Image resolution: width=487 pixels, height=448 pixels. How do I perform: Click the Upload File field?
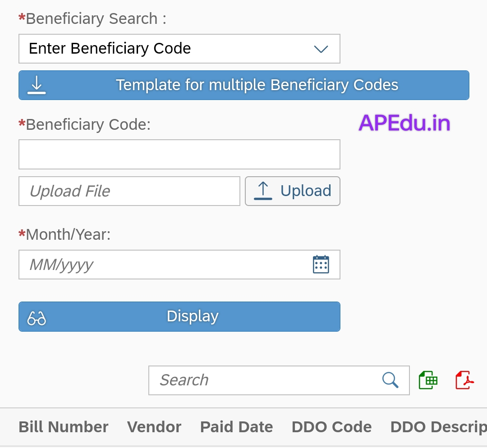pos(129,191)
